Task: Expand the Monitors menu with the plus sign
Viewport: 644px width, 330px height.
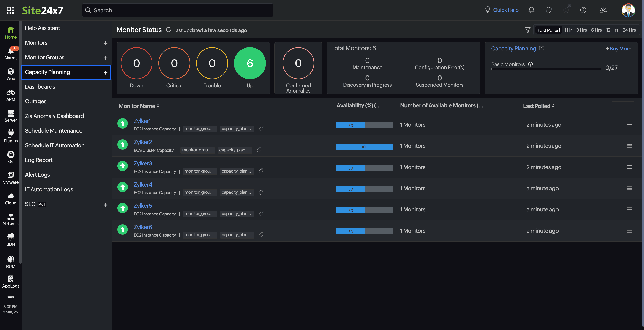Action: 106,43
